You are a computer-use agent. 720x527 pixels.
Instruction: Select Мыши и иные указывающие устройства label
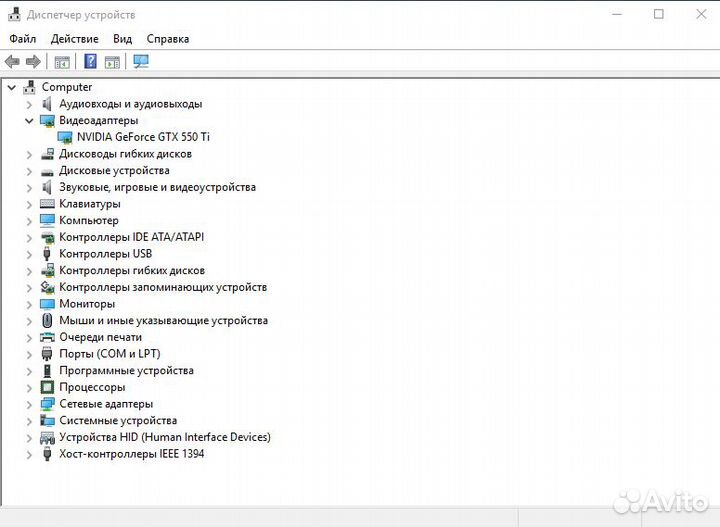point(163,320)
